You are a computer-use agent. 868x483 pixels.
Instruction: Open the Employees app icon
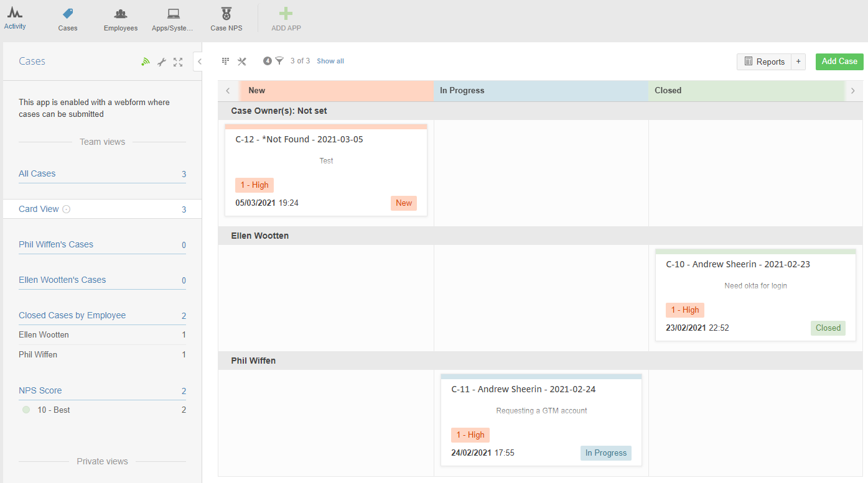tap(121, 14)
